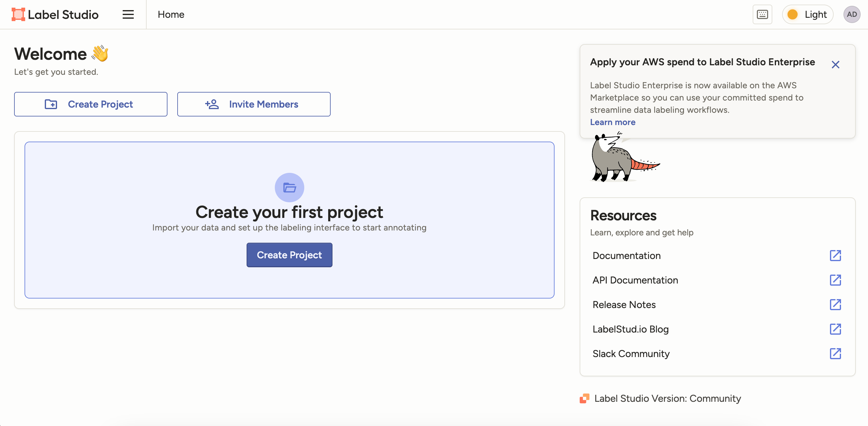Open the AD user avatar menu

point(851,14)
